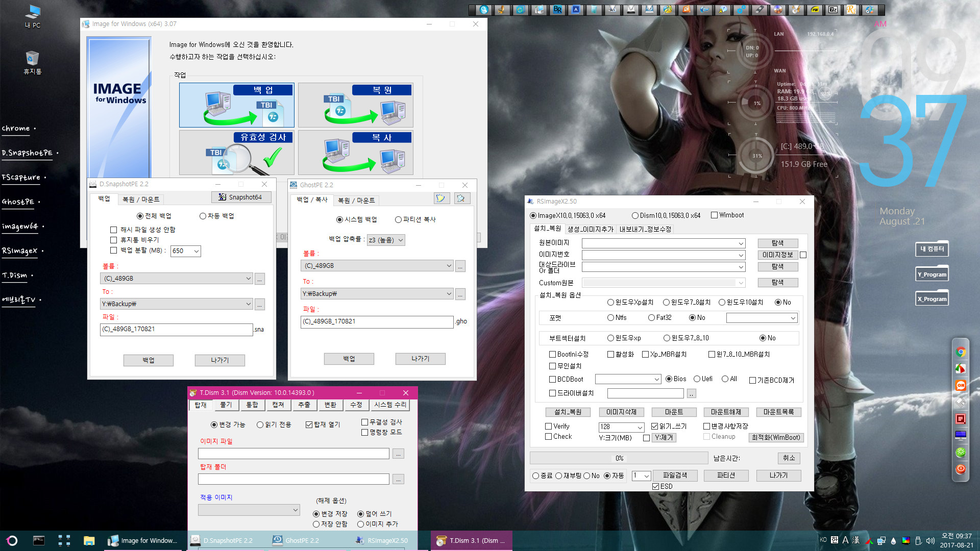980x551 pixels.
Task: Switch to 캡쳐 tab in T.Dism
Action: [278, 405]
